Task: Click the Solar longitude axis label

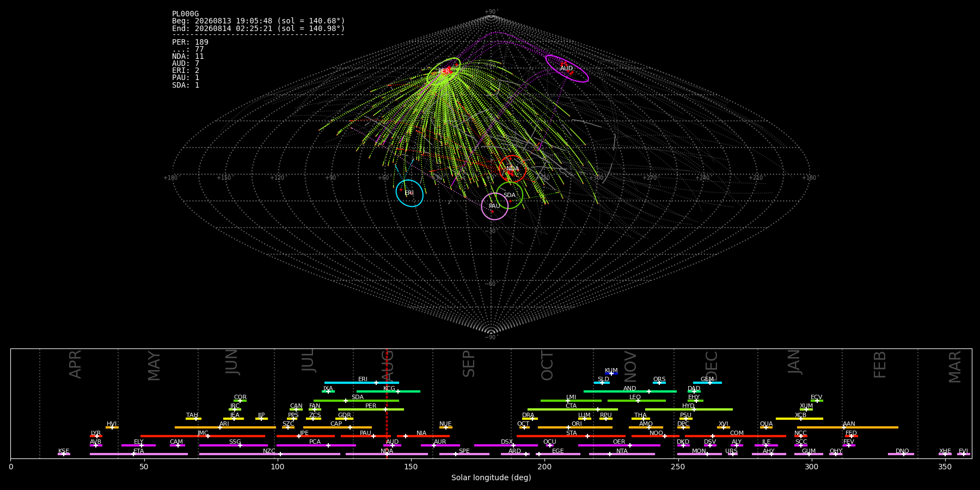Action: [x=491, y=477]
